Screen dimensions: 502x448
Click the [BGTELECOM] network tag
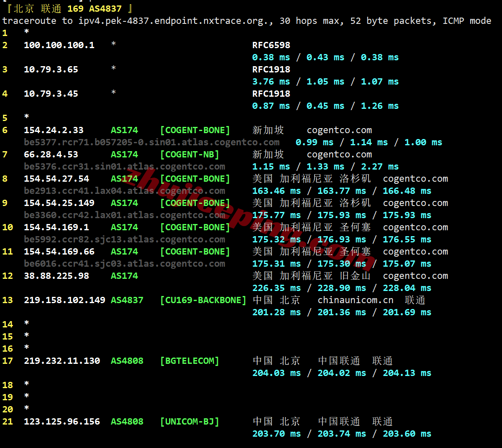(190, 361)
